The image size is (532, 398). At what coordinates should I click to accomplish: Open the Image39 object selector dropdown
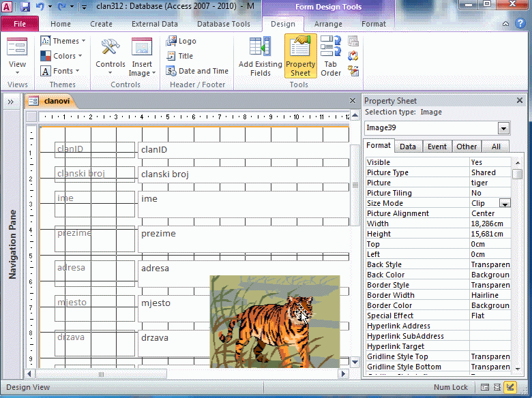coord(503,128)
